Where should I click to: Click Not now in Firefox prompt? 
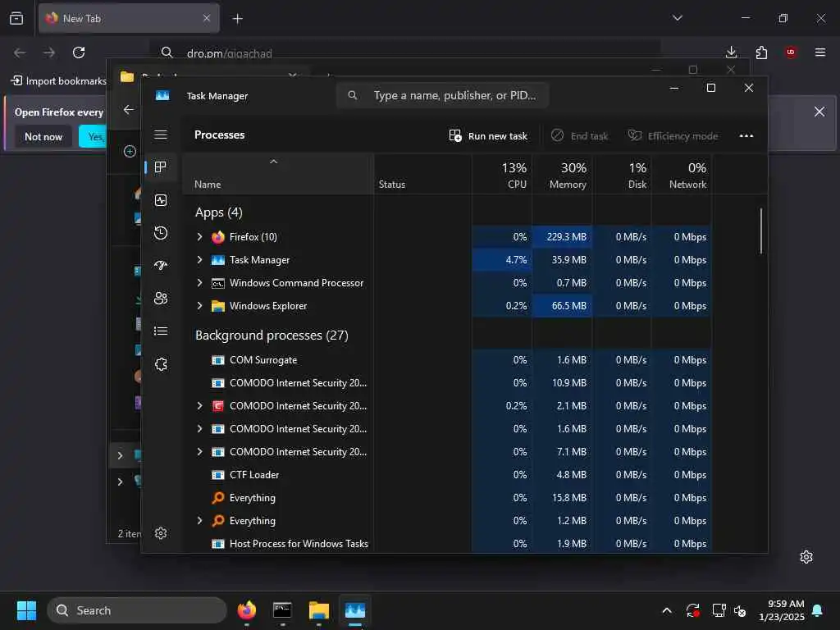43,137
